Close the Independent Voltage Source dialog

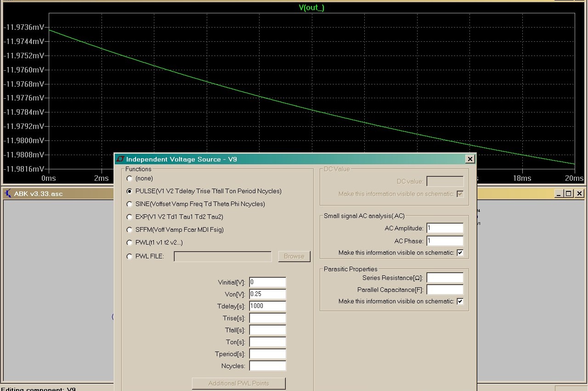470,159
